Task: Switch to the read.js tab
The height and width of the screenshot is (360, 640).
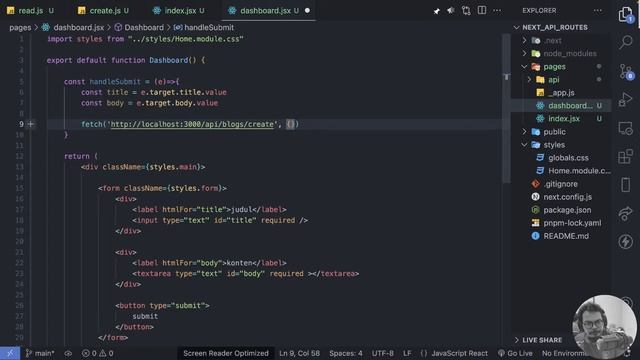Action: pos(30,11)
